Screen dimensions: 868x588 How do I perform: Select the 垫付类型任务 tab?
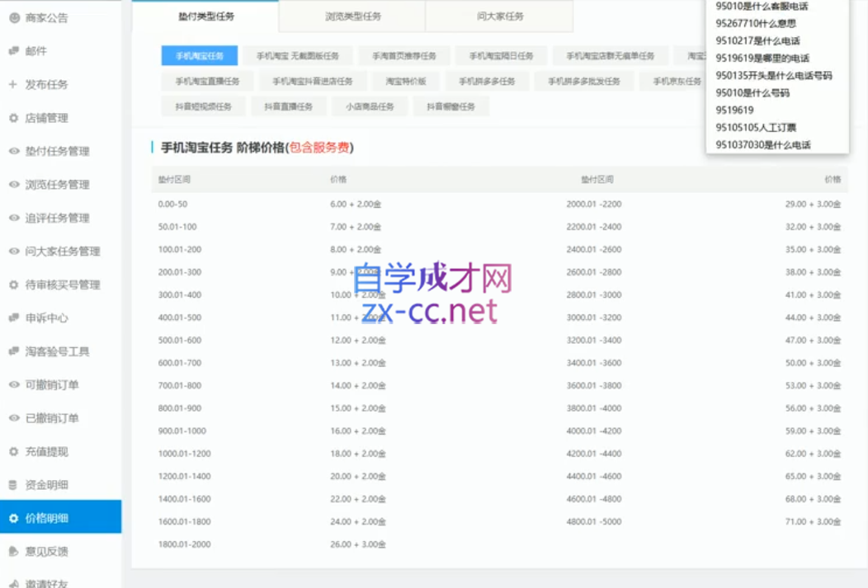(x=206, y=16)
